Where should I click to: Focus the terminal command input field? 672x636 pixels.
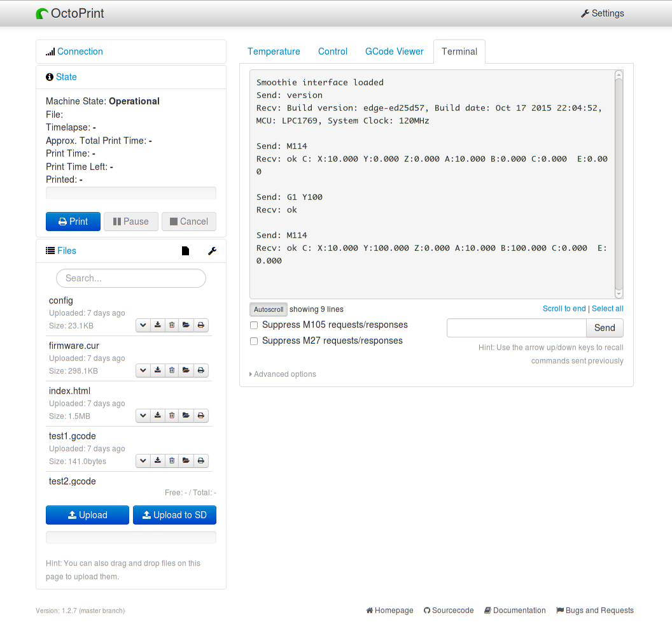pyautogui.click(x=516, y=328)
